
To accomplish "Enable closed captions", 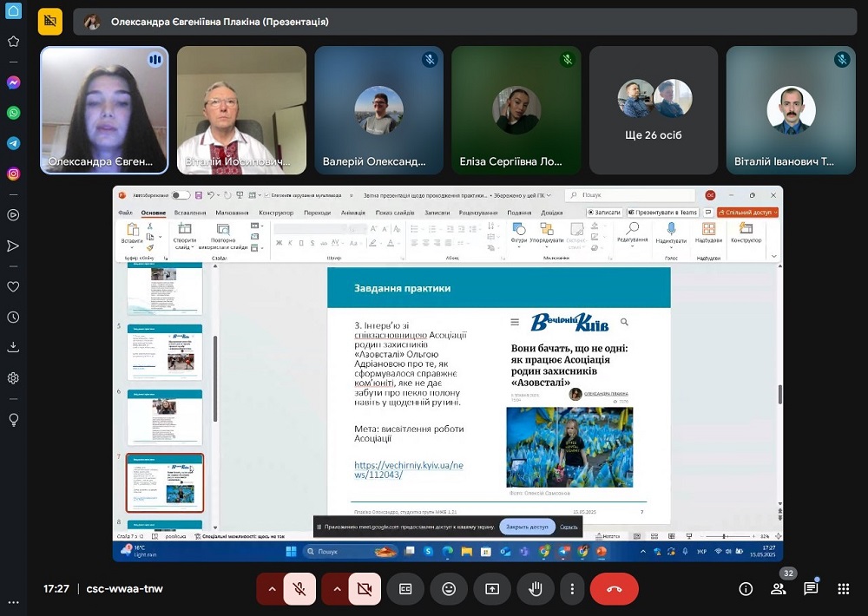I will 405,589.
